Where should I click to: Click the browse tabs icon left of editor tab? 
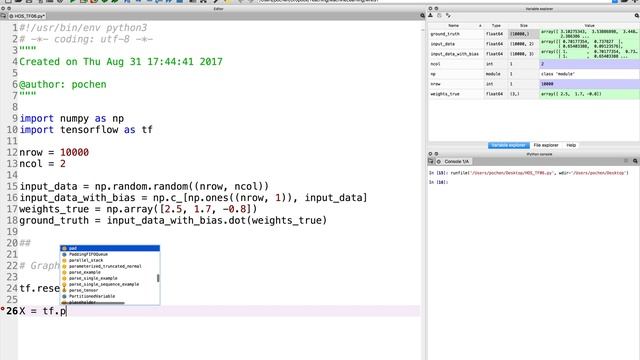[3, 16]
